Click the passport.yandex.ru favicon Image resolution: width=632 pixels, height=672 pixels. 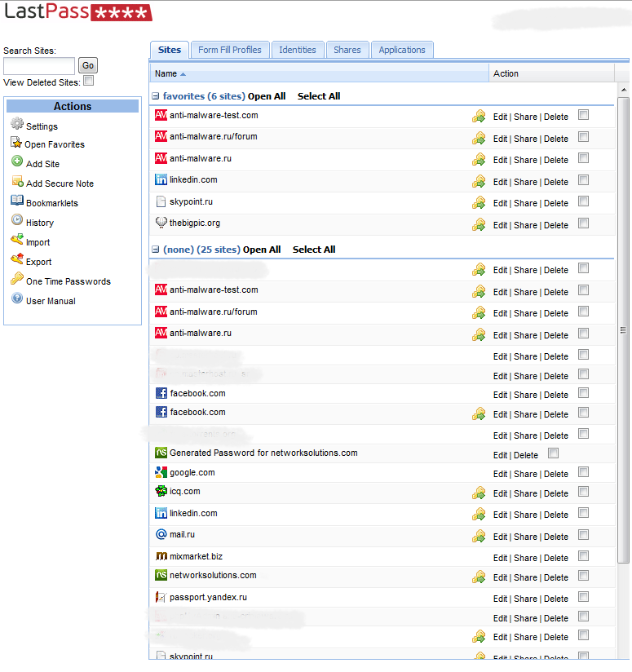[161, 597]
